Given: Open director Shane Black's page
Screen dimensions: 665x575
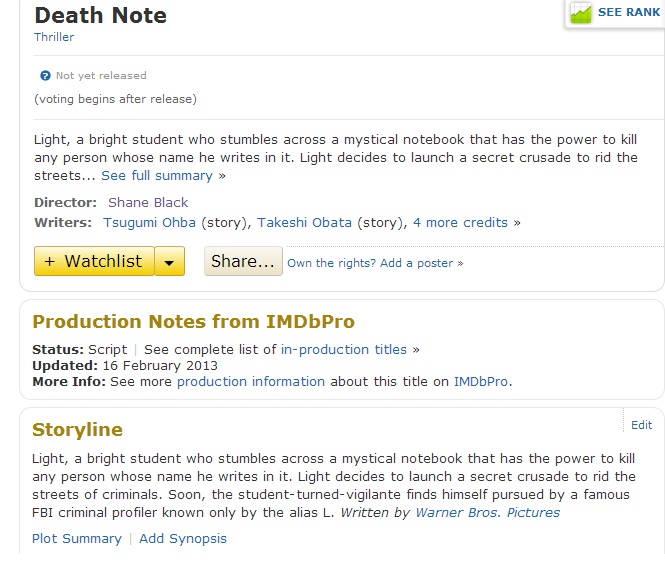Looking at the screenshot, I should tap(146, 203).
